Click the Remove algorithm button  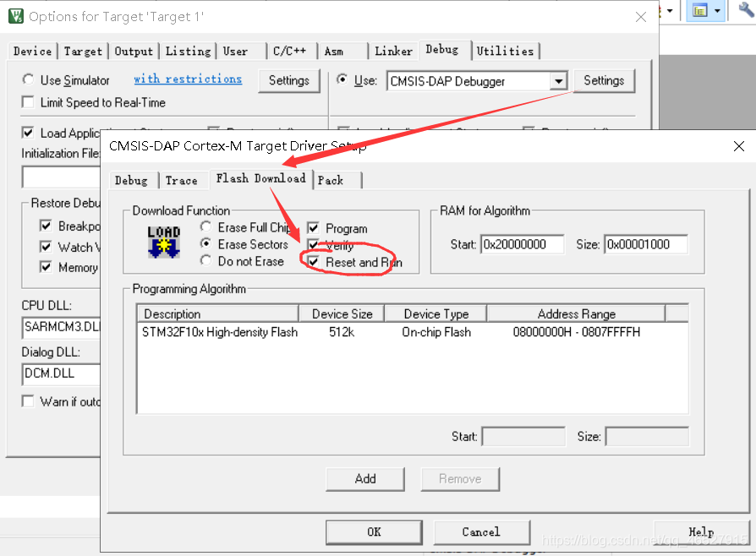460,479
